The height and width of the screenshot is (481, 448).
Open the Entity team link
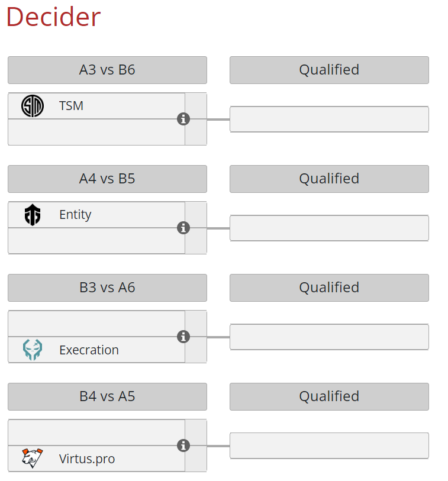[x=75, y=215]
